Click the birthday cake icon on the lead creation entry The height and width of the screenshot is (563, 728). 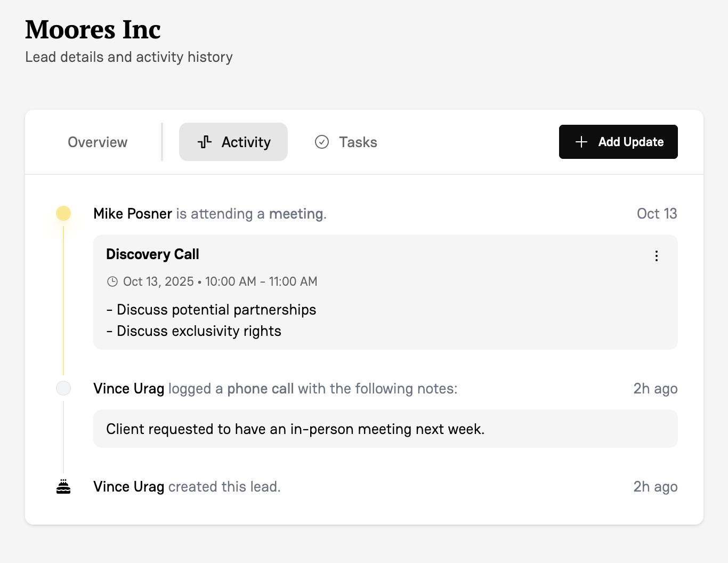(x=63, y=486)
